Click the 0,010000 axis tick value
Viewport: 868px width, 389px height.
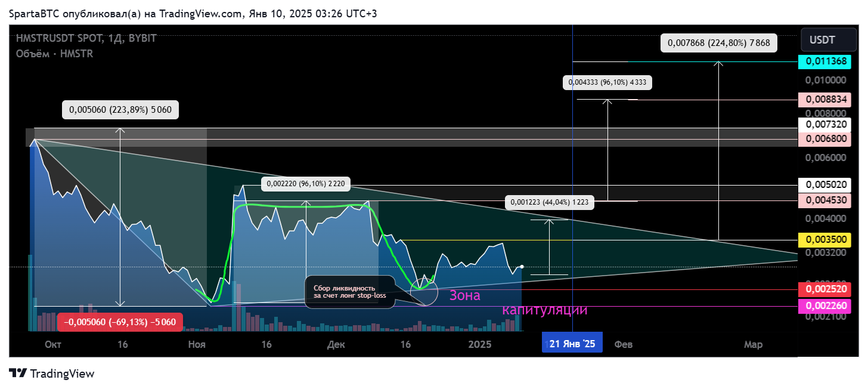[x=826, y=80]
